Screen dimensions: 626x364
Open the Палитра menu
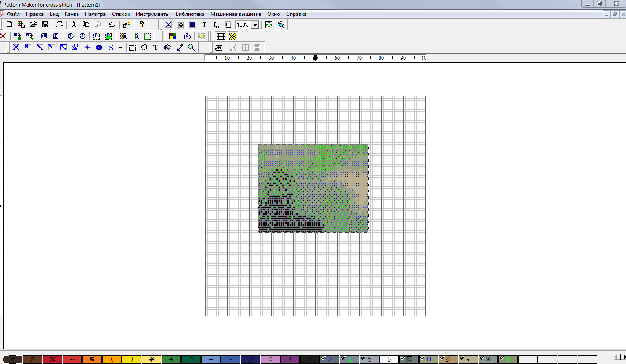point(95,14)
